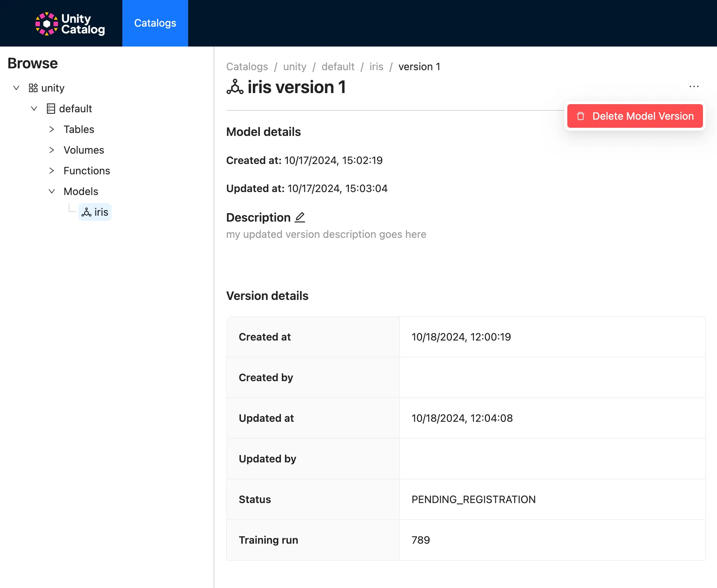Select iris model in browse tree
This screenshot has width=717, height=588.
(101, 212)
